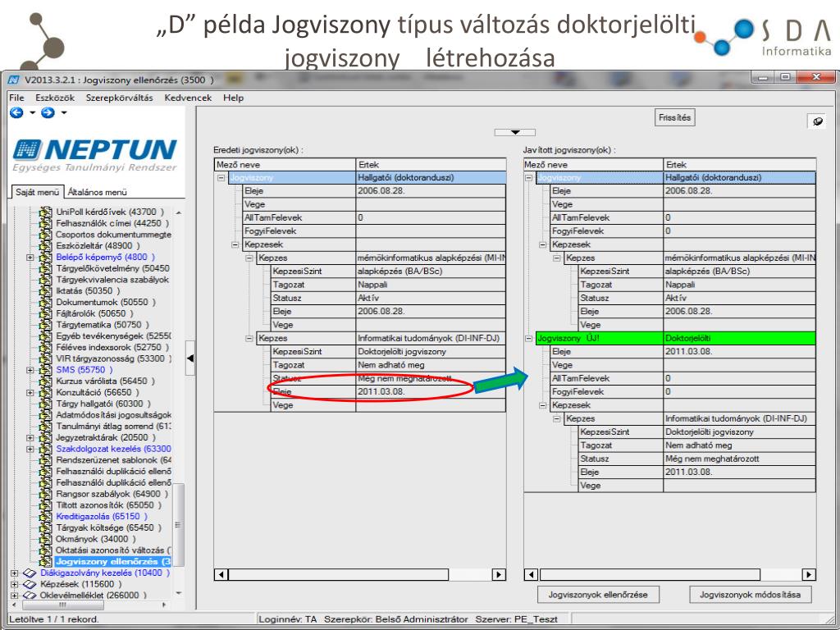Image resolution: width=840 pixels, height=630 pixels.
Task: Expand the Szakdolgozat kezelés node
Action: (x=30, y=449)
